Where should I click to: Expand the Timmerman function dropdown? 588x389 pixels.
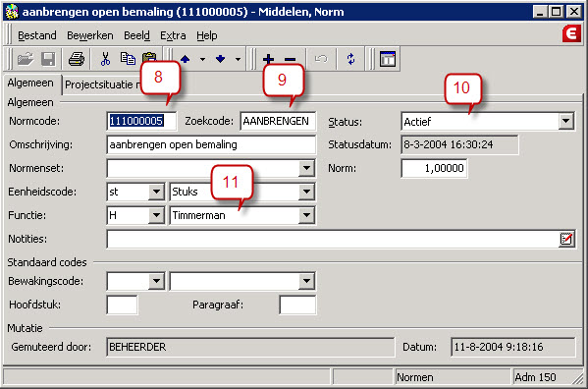306,215
